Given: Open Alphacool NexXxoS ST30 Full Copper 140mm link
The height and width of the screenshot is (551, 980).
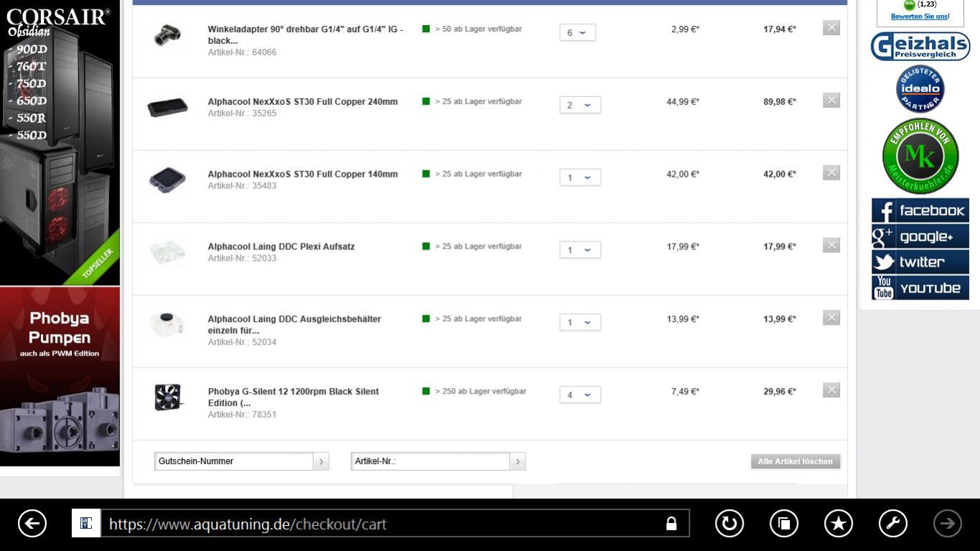Looking at the screenshot, I should [302, 175].
